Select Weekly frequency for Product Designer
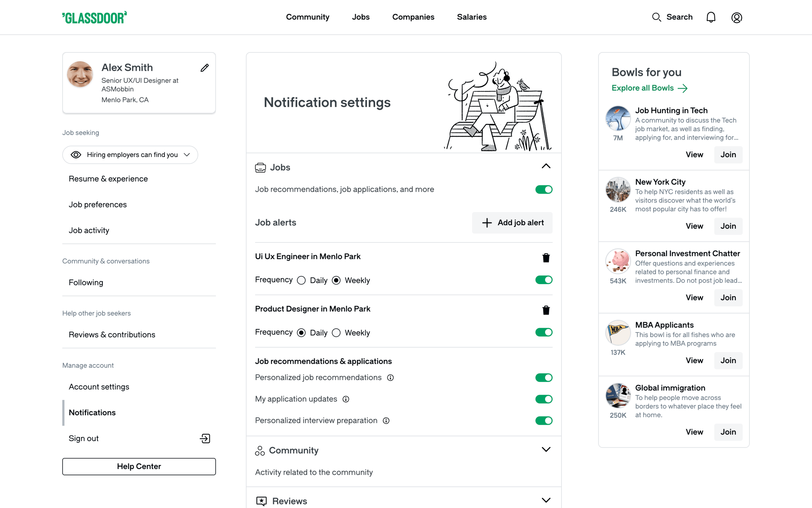 [x=336, y=333]
